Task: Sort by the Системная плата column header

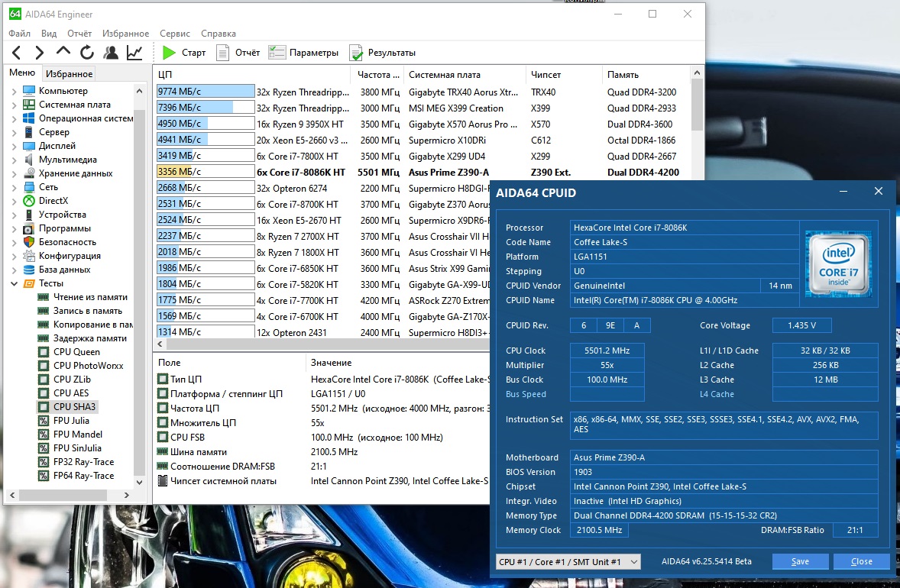Action: [x=465, y=75]
